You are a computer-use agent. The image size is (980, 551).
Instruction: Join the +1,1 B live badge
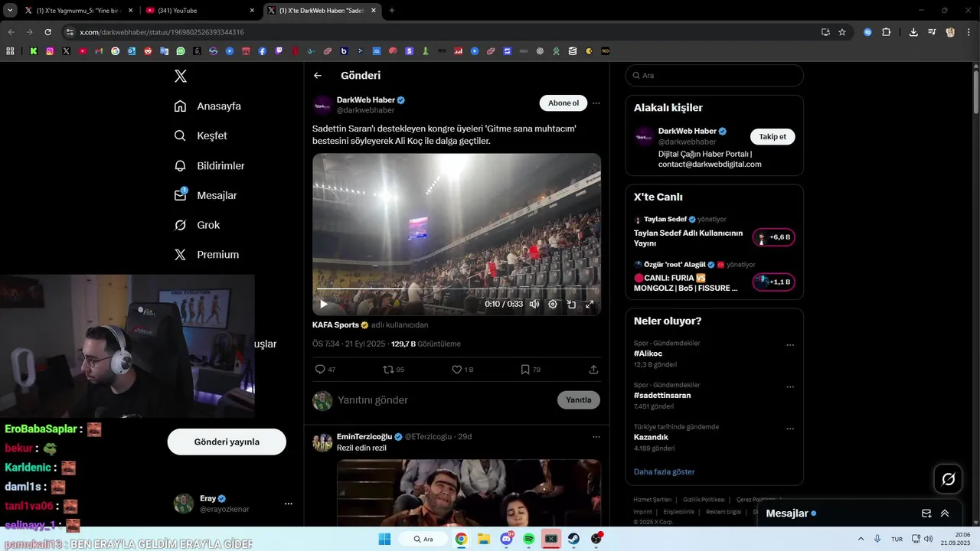(774, 282)
